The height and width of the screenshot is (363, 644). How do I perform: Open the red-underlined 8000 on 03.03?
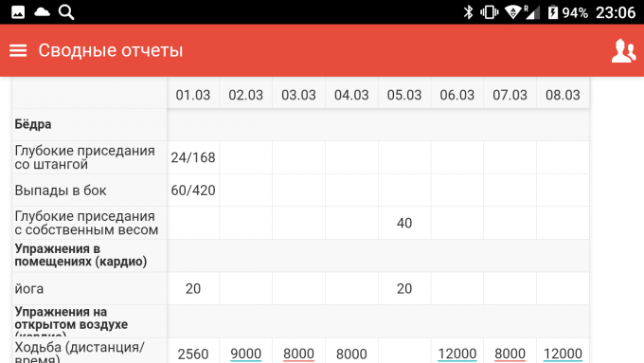click(x=298, y=354)
